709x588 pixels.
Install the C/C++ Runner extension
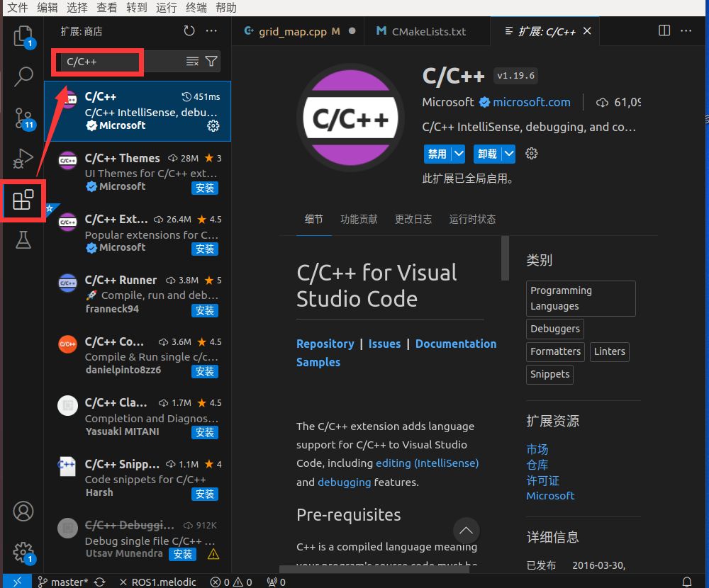pyautogui.click(x=204, y=310)
